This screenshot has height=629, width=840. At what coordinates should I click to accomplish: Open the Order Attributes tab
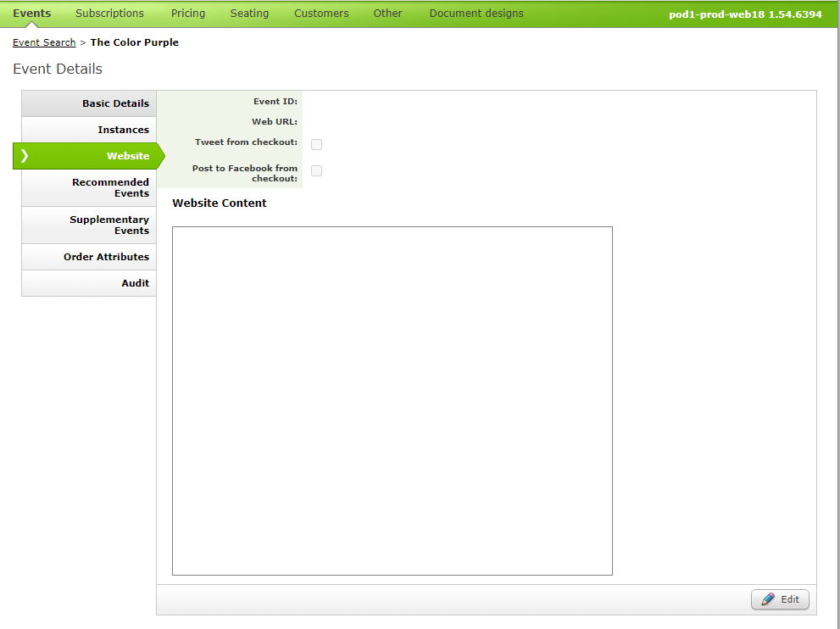pos(89,257)
